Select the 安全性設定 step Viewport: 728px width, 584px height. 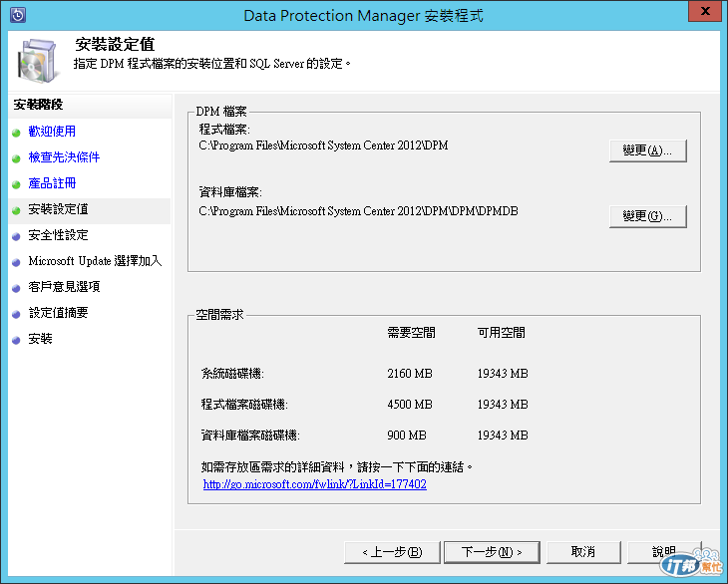(x=58, y=235)
